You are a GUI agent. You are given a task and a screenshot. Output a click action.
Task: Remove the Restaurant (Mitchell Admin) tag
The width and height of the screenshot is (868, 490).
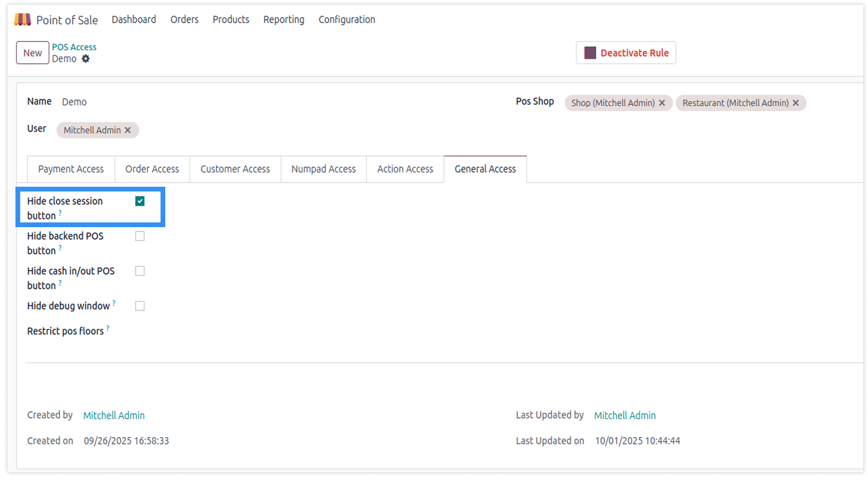[x=795, y=103]
